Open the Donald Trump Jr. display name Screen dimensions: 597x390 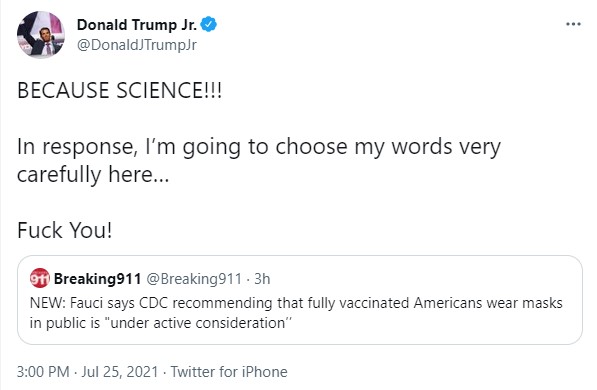click(x=137, y=25)
